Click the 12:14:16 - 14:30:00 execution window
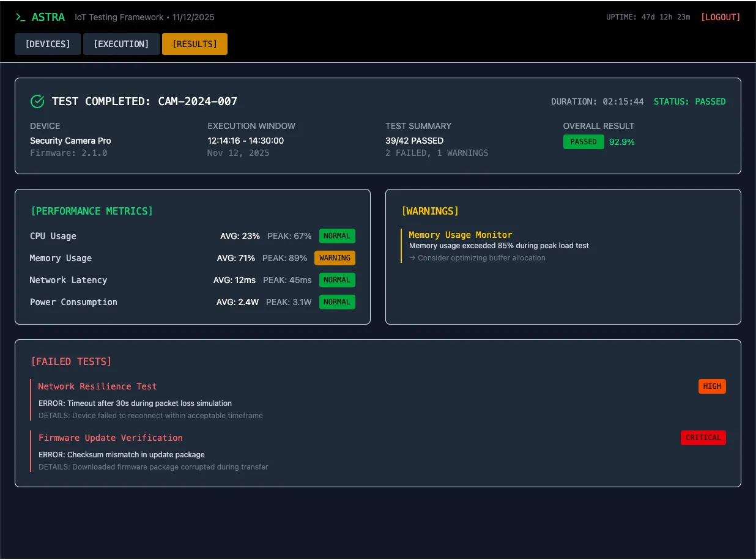This screenshot has width=756, height=560. click(x=246, y=141)
